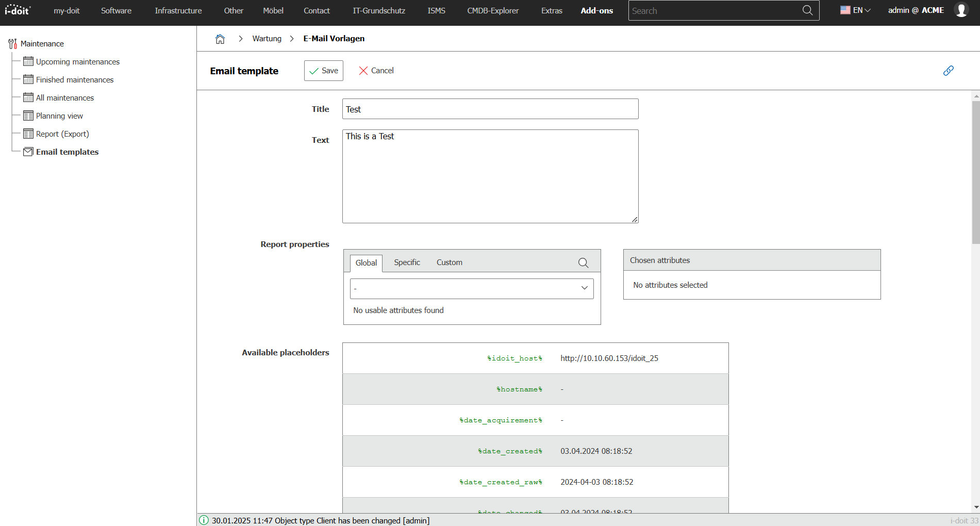Go to home via breadcrumb house icon
The height and width of the screenshot is (526, 980).
[x=220, y=39]
